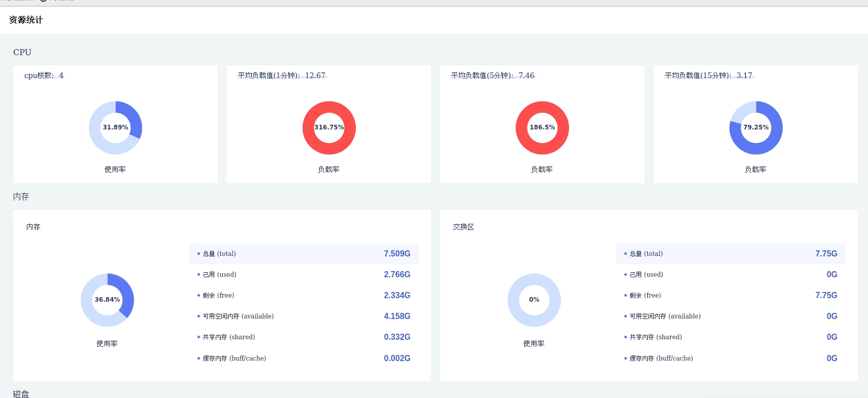
Task: Click the cpu核数: 4 label
Action: (44, 76)
